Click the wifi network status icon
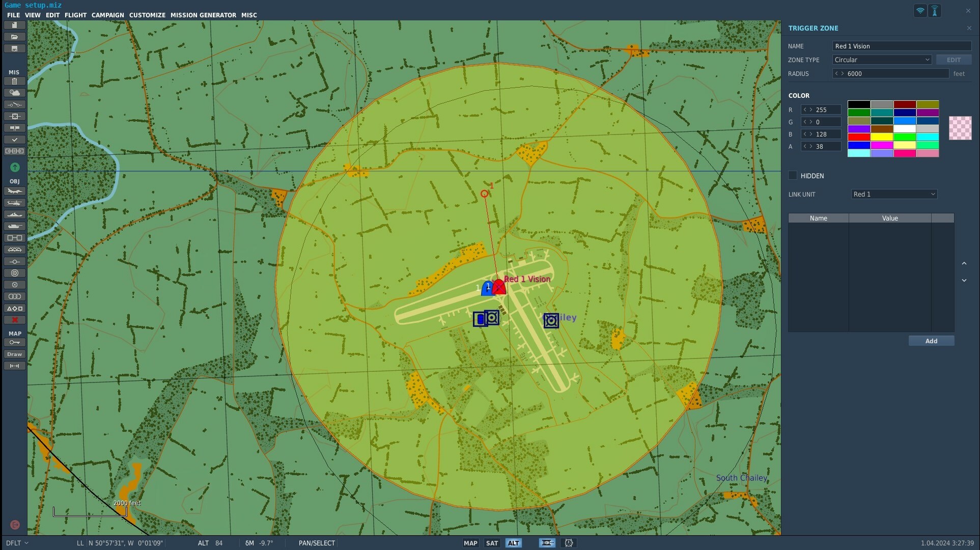This screenshot has width=980, height=550. (x=920, y=11)
